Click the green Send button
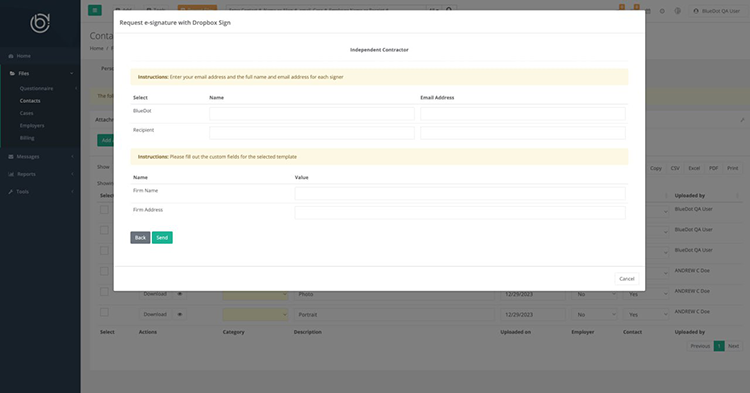The height and width of the screenshot is (393, 750). click(x=162, y=238)
